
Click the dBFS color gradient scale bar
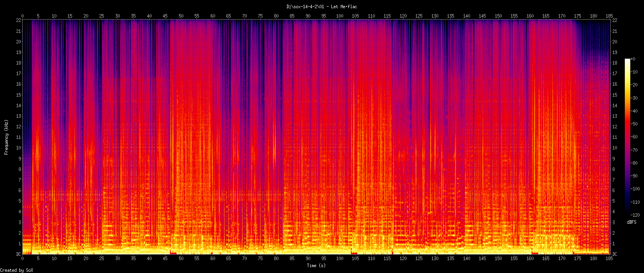tap(628, 137)
